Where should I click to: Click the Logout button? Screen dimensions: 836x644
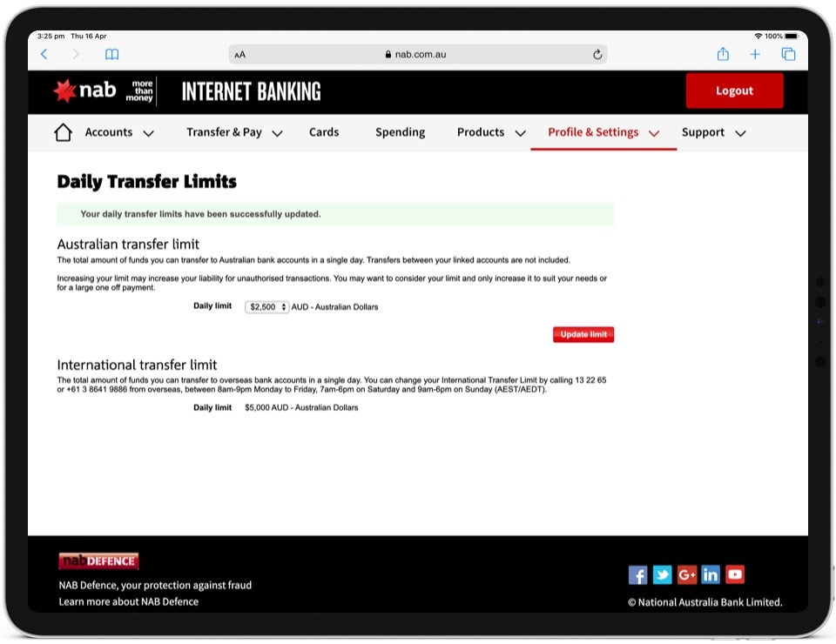point(734,91)
